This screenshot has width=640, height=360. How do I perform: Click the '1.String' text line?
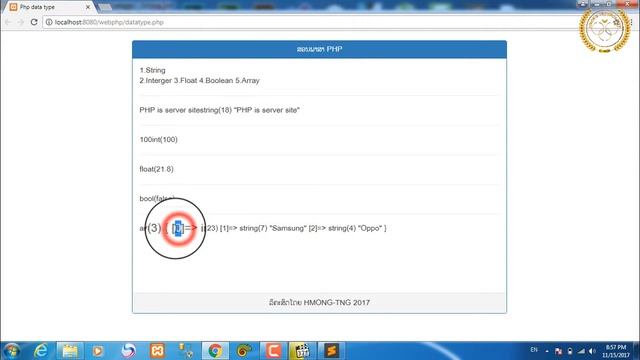click(x=152, y=70)
